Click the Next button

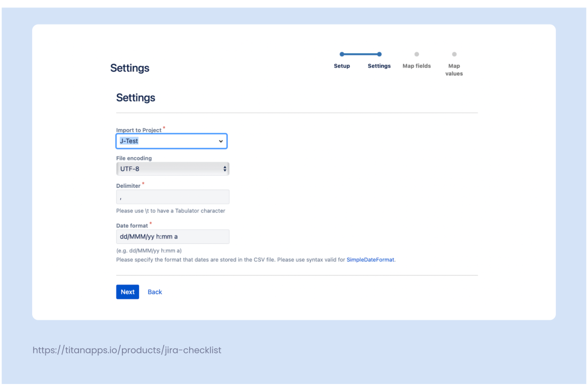pyautogui.click(x=127, y=291)
